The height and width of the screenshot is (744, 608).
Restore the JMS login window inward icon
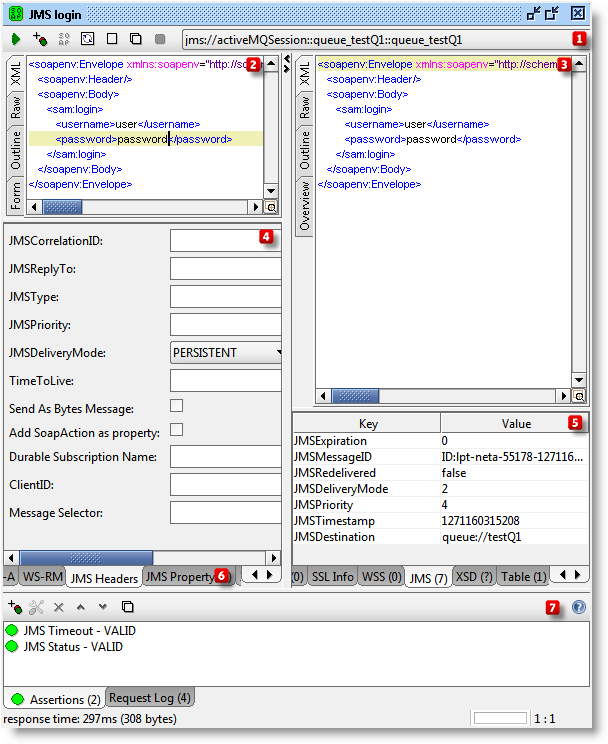click(534, 13)
